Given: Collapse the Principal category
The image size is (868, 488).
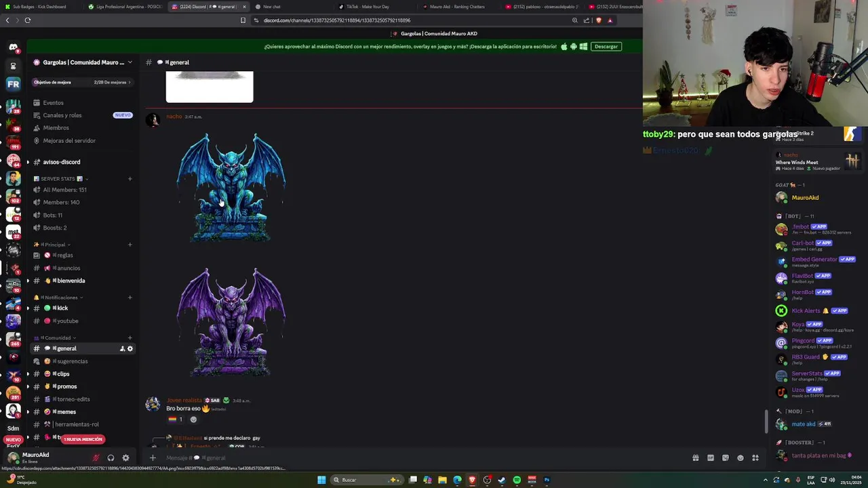Looking at the screenshot, I should click(x=53, y=245).
